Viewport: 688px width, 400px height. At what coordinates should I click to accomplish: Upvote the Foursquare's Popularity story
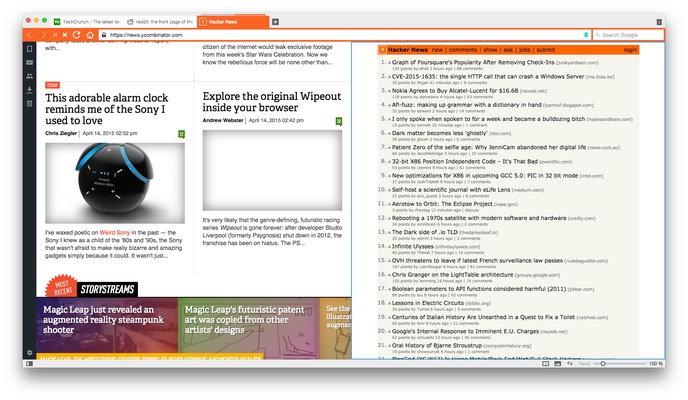coord(389,63)
